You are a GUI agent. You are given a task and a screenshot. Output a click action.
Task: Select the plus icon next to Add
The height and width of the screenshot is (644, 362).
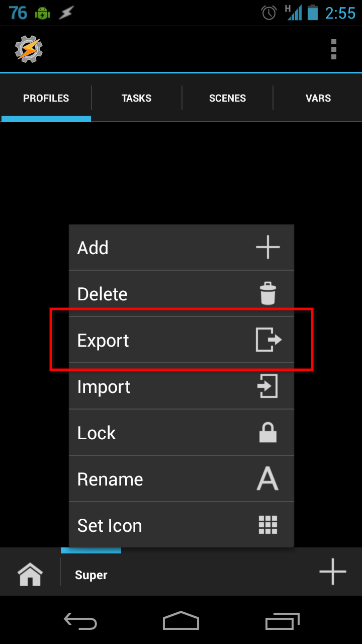(x=268, y=247)
